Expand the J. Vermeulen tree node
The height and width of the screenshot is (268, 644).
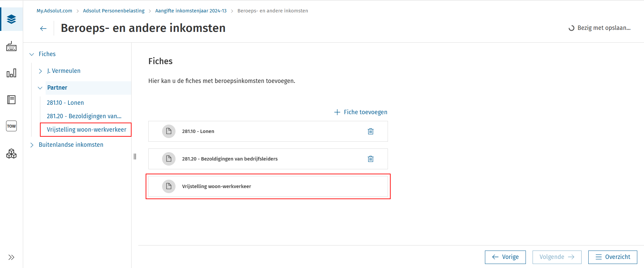40,71
